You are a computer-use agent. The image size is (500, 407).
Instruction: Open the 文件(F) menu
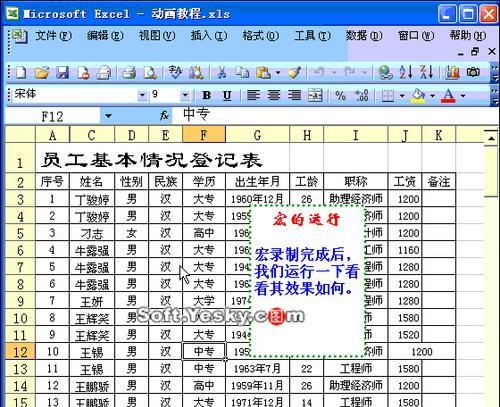tap(53, 35)
